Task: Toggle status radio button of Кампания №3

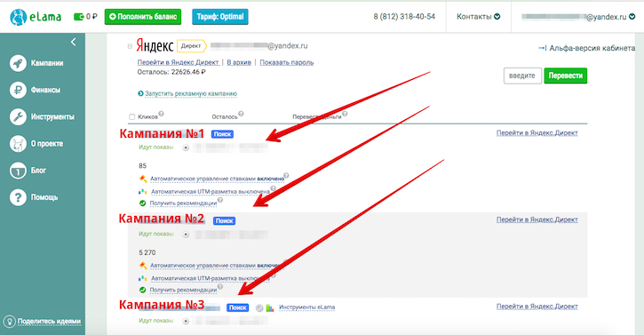Action: pos(186,321)
